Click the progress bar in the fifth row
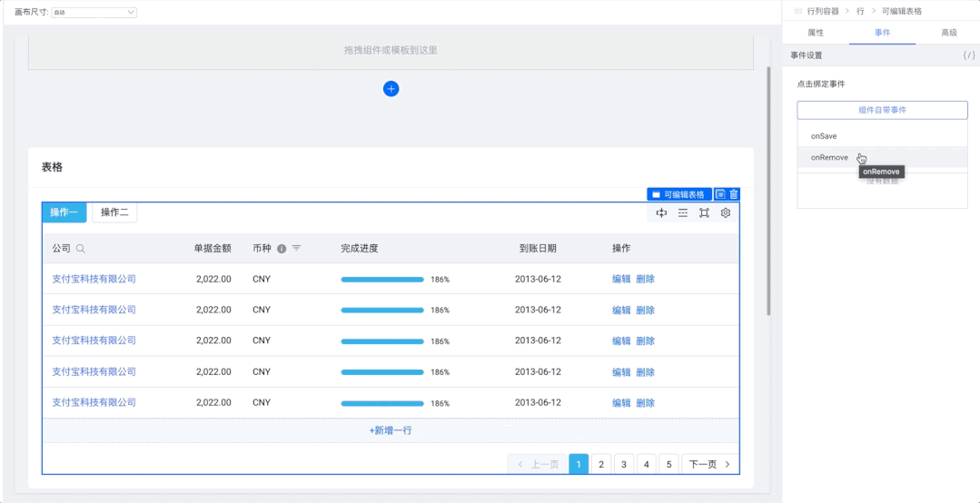980x503 pixels. pyautogui.click(x=382, y=403)
